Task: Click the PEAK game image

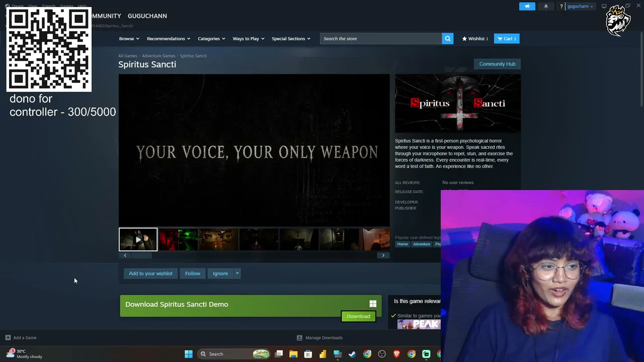Action: (x=419, y=324)
